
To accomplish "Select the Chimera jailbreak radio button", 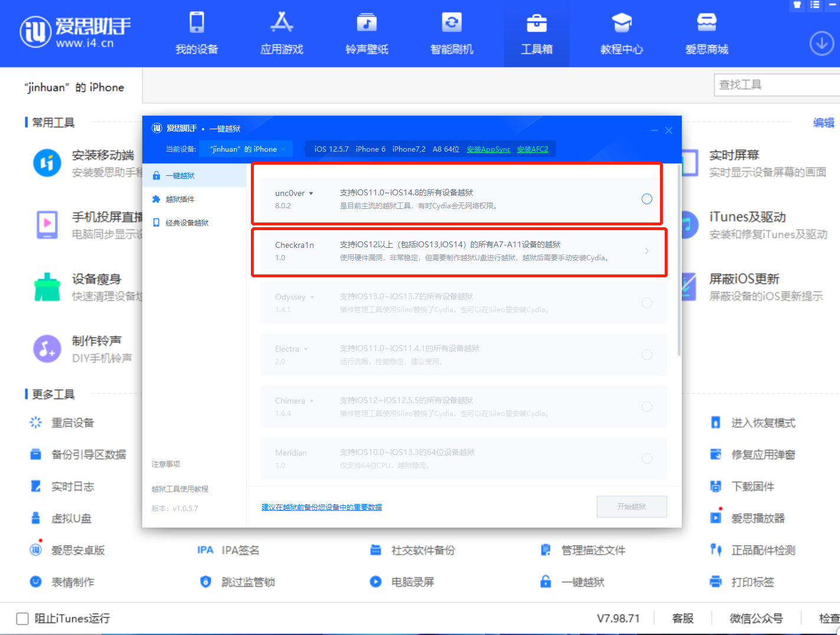I will tap(647, 407).
